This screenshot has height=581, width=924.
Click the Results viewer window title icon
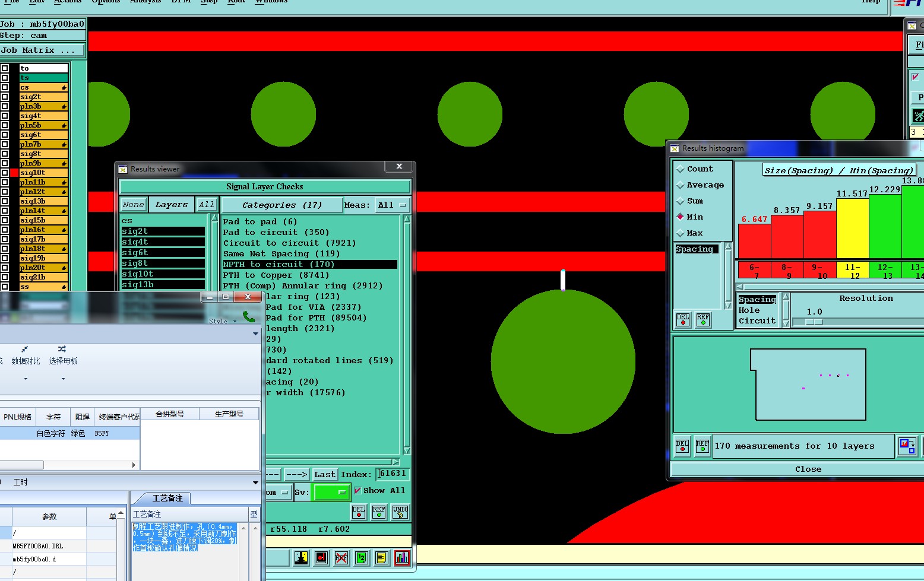pos(123,169)
